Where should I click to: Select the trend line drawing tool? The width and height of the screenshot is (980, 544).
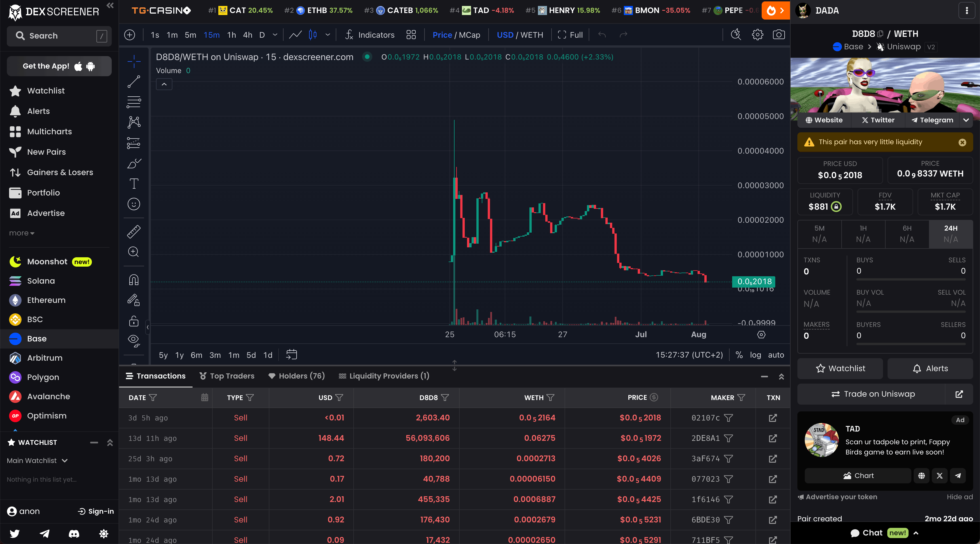coord(134,81)
